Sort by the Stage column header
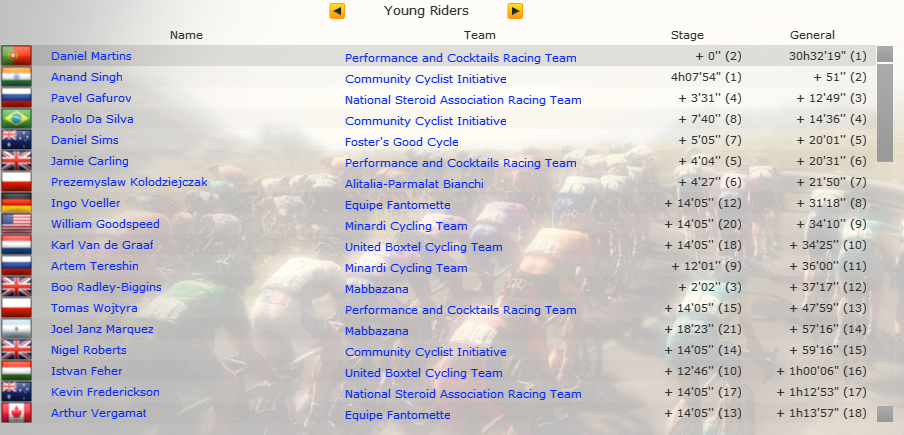 tap(687, 35)
